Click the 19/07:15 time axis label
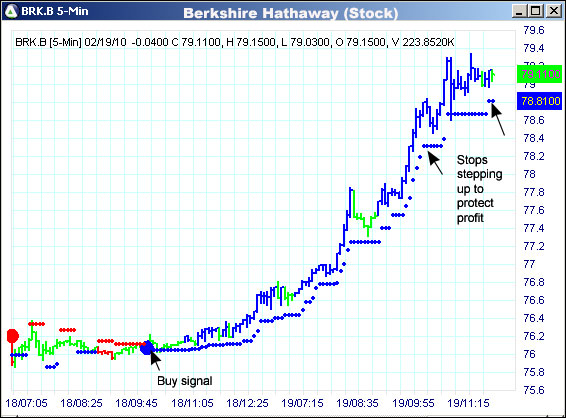 tap(302, 403)
